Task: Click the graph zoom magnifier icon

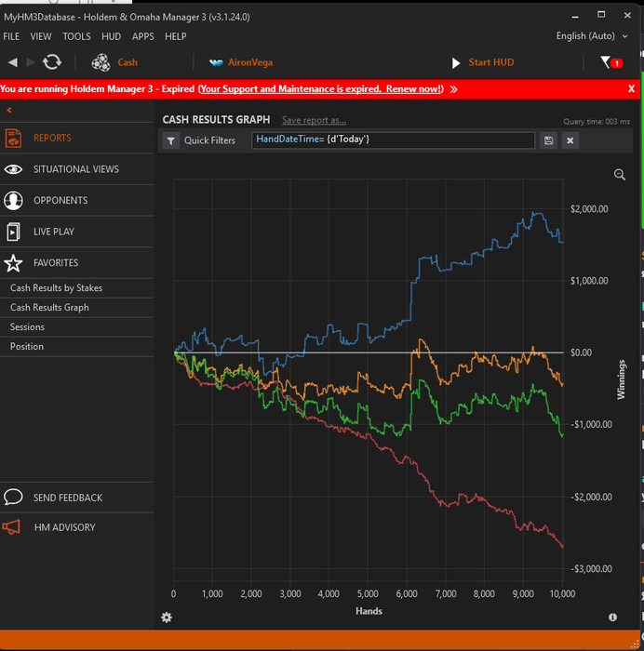Action: (620, 175)
